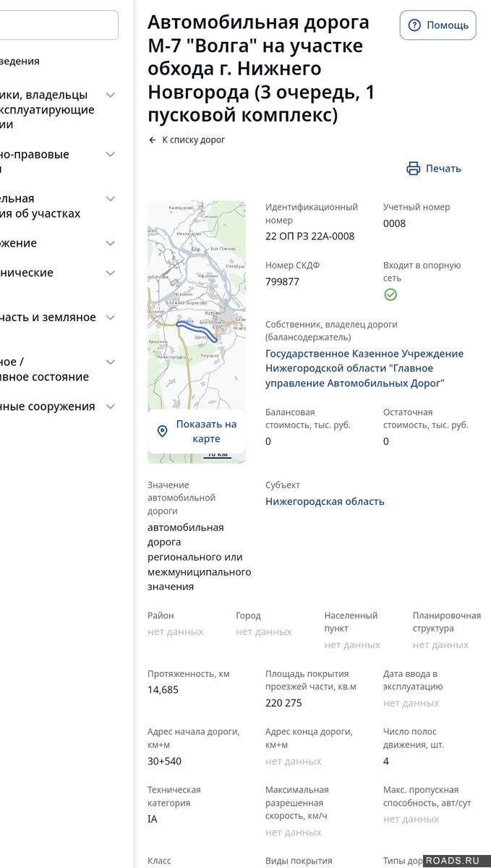Select the нические sidebar menu item
The image size is (491, 868).
(x=29, y=273)
